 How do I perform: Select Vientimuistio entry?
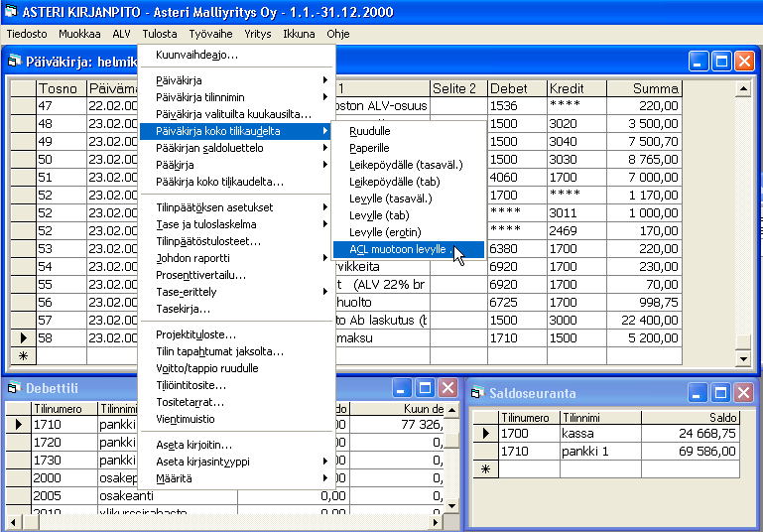click(x=237, y=419)
